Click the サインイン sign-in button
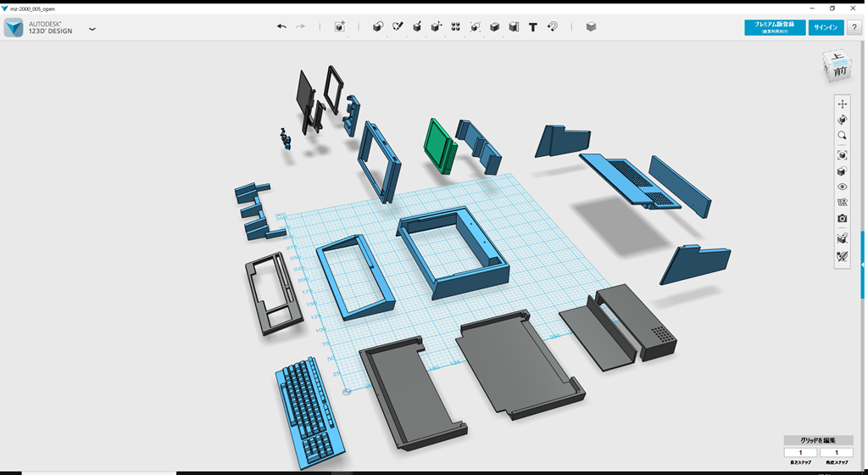The width and height of the screenshot is (868, 475). click(826, 27)
